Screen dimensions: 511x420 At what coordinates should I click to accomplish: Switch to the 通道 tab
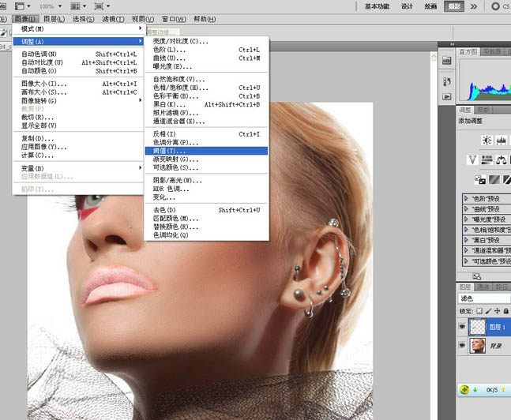tap(483, 287)
